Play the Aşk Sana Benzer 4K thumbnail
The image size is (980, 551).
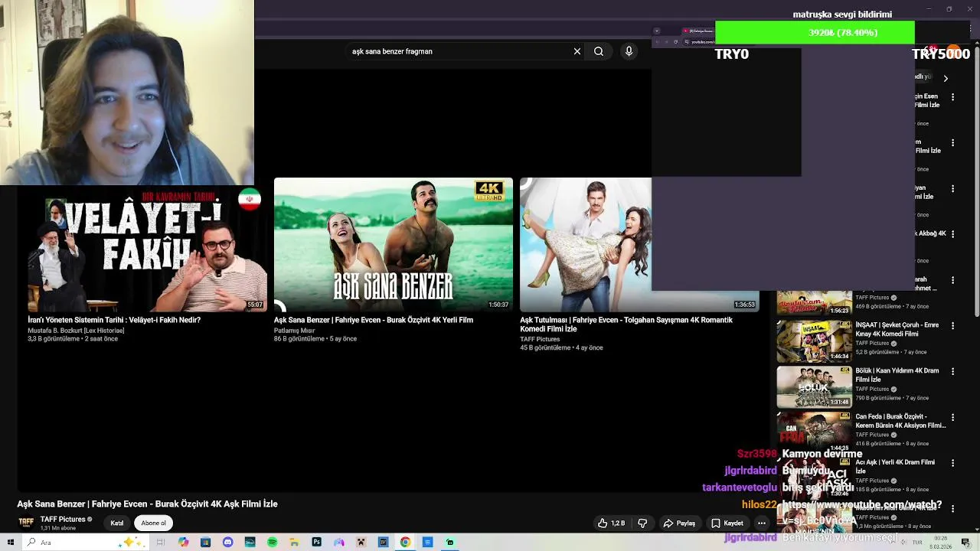point(394,244)
